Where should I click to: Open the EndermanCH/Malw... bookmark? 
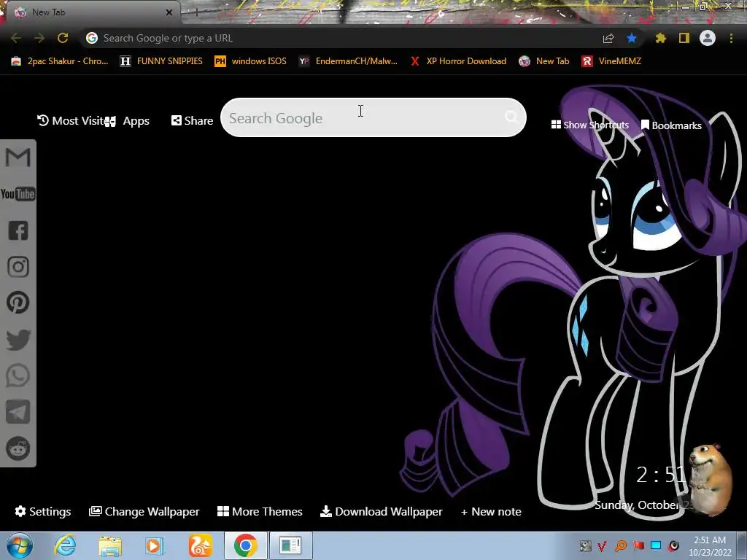tap(348, 61)
